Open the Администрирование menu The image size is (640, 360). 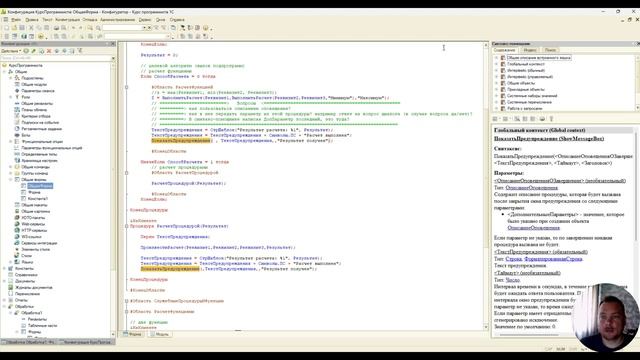coord(117,20)
